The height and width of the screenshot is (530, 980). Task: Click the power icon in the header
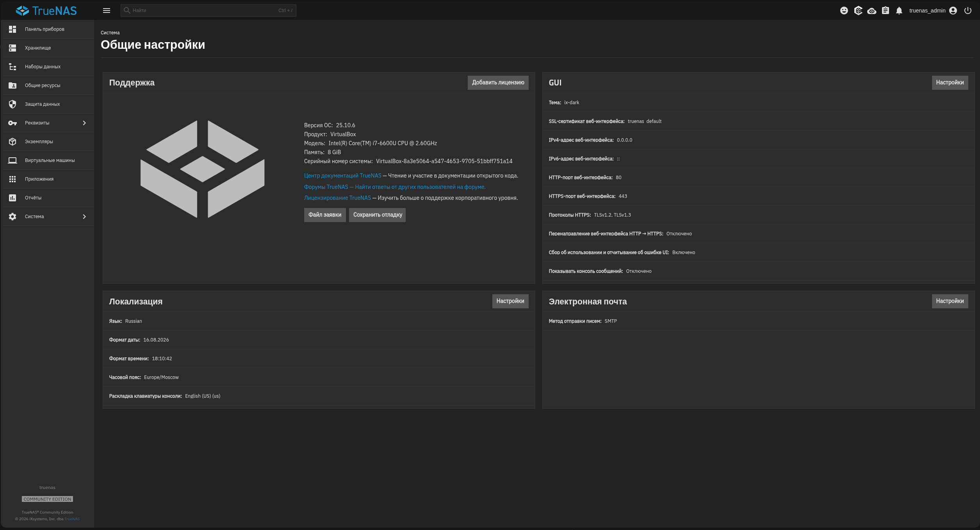(968, 11)
